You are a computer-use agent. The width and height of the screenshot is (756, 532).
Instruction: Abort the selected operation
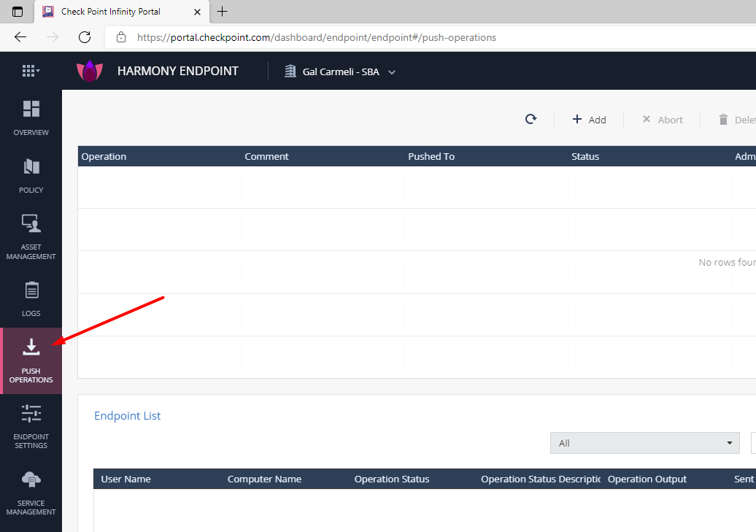coord(663,120)
